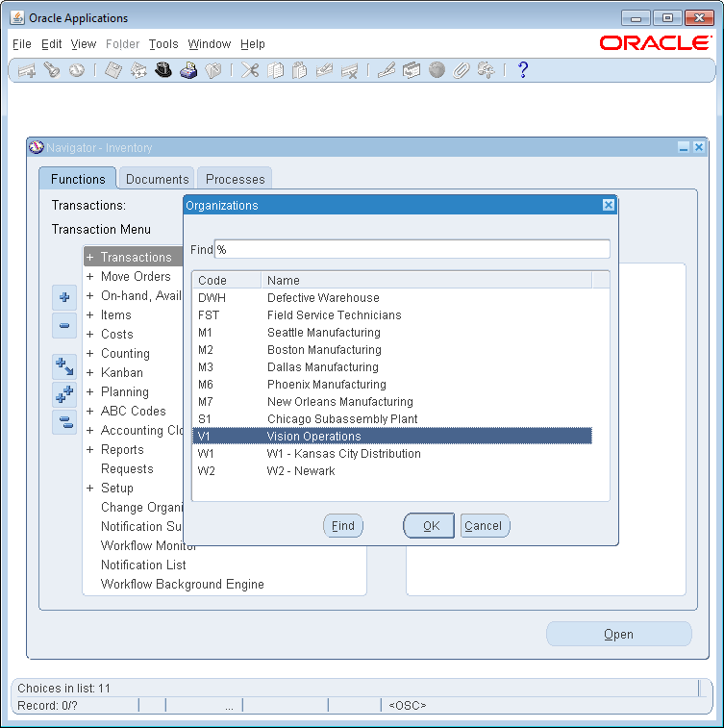Viewport: 724px width, 728px height.
Task: Click the Print toolbar icon
Action: pos(188,70)
